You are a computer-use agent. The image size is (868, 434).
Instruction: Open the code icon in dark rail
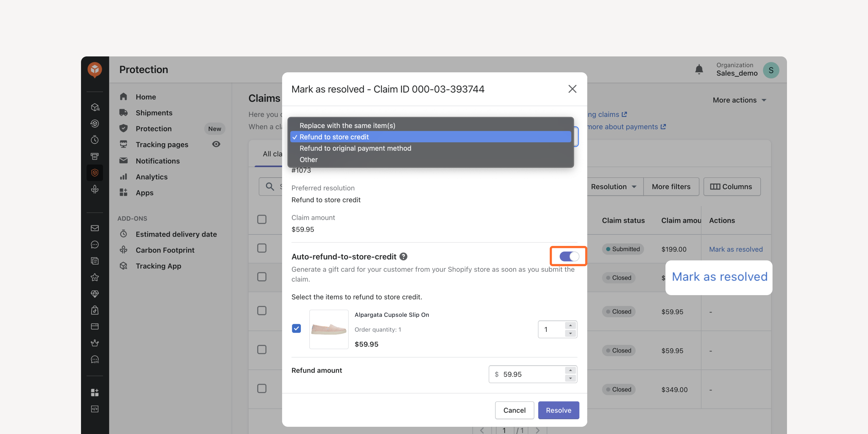(x=95, y=409)
